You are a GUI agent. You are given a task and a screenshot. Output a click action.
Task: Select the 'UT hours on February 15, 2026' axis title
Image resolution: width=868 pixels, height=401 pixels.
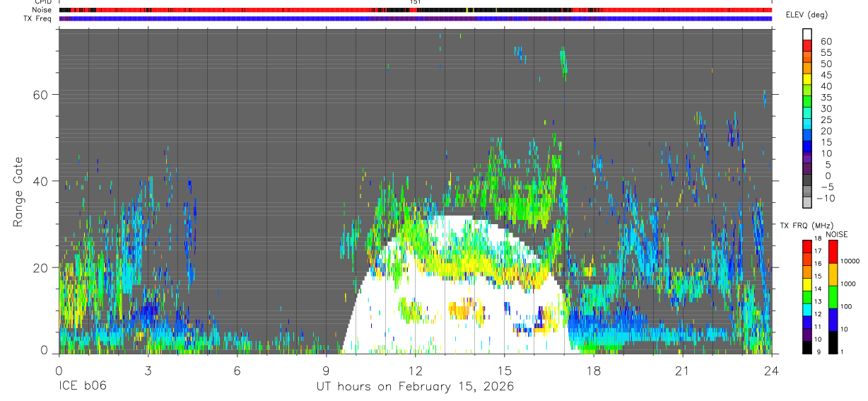point(415,387)
